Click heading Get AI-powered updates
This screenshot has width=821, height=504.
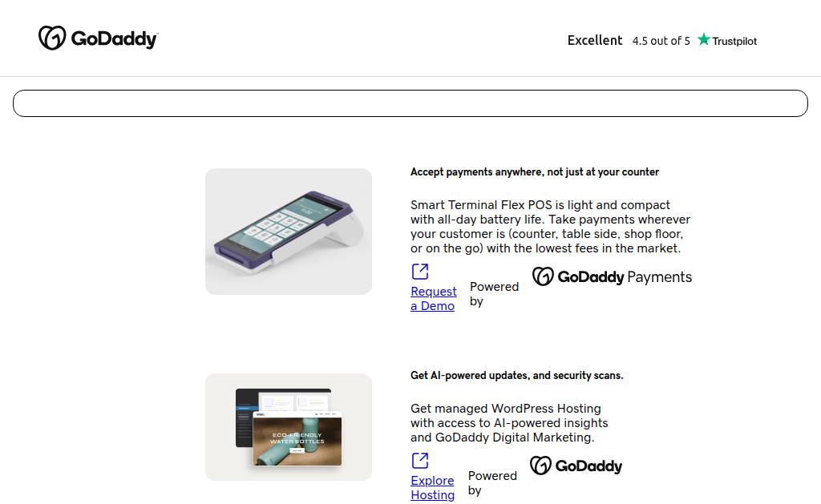click(x=517, y=375)
